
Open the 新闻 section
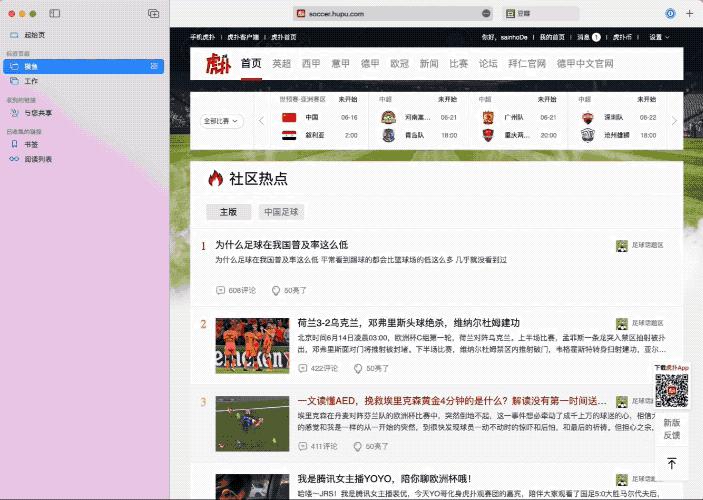pyautogui.click(x=429, y=64)
